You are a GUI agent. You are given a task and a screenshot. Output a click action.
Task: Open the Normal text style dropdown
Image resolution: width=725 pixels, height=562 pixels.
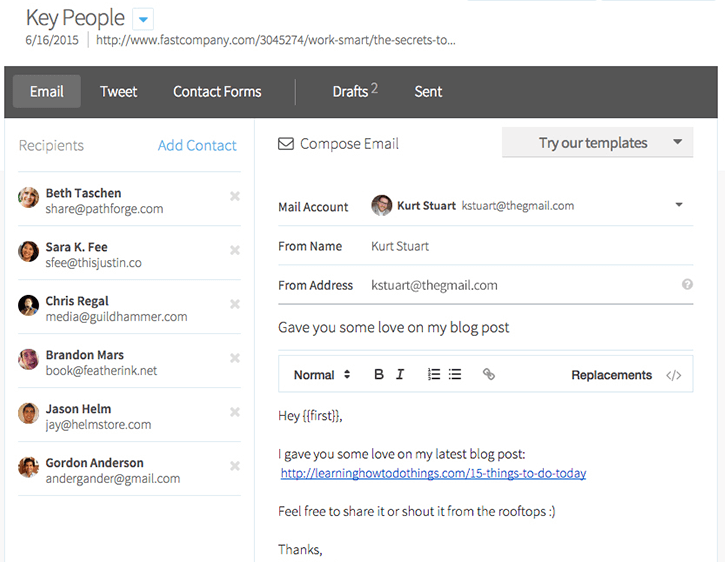321,375
